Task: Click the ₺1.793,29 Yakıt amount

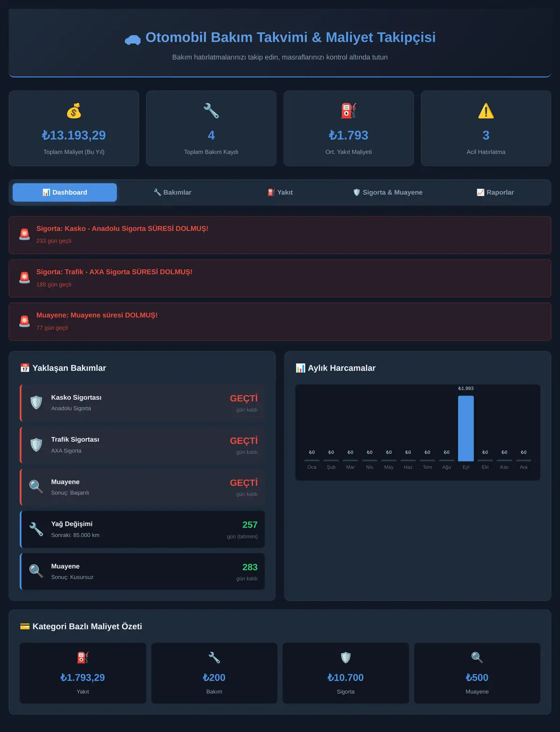Action: 83,677
